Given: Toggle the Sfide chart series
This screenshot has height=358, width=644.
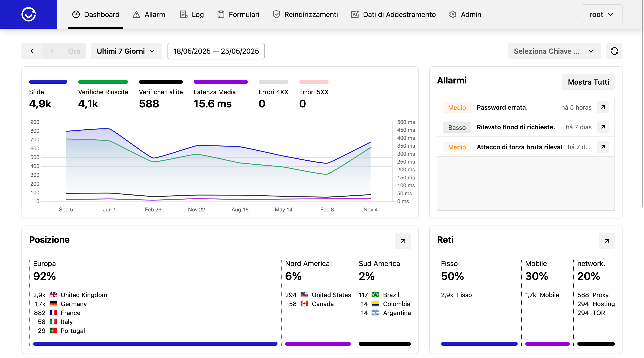Looking at the screenshot, I should [48, 95].
